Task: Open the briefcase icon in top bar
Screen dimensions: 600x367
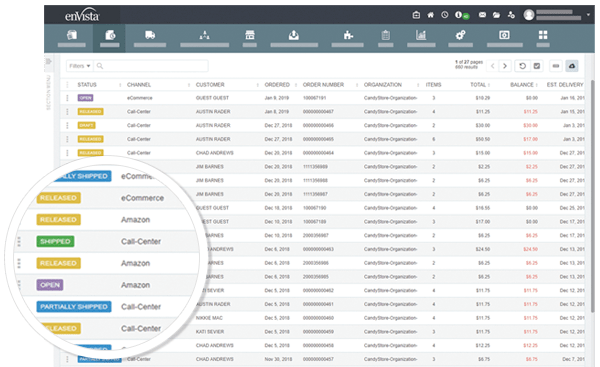Action: (416, 15)
